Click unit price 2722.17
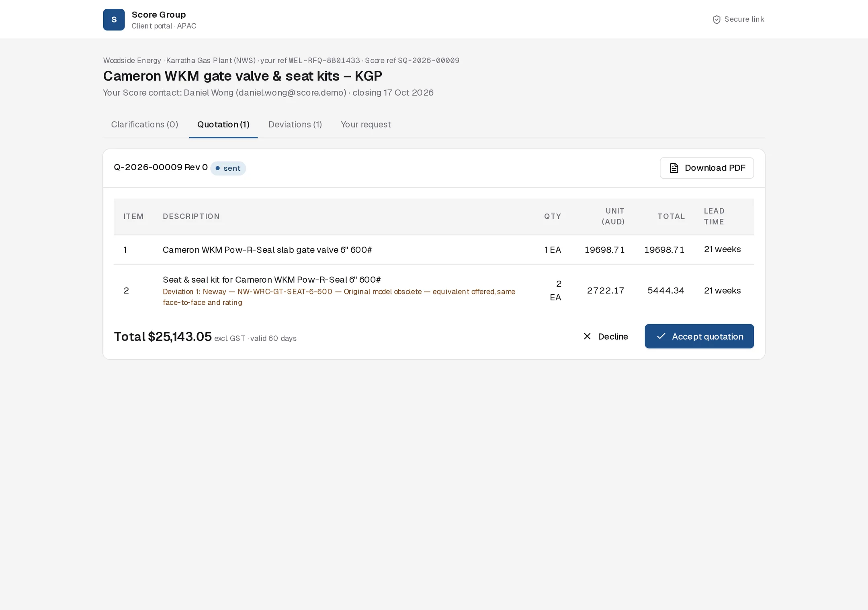The width and height of the screenshot is (868, 610). point(606,290)
